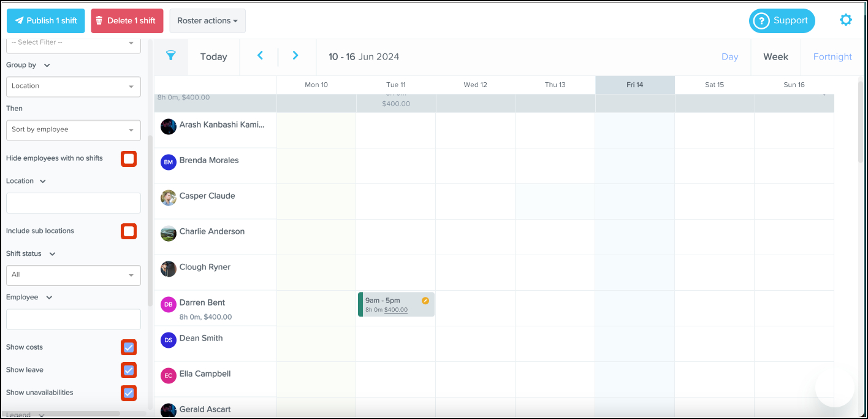Switch to Fortnight view
This screenshot has width=868, height=419.
pyautogui.click(x=832, y=56)
